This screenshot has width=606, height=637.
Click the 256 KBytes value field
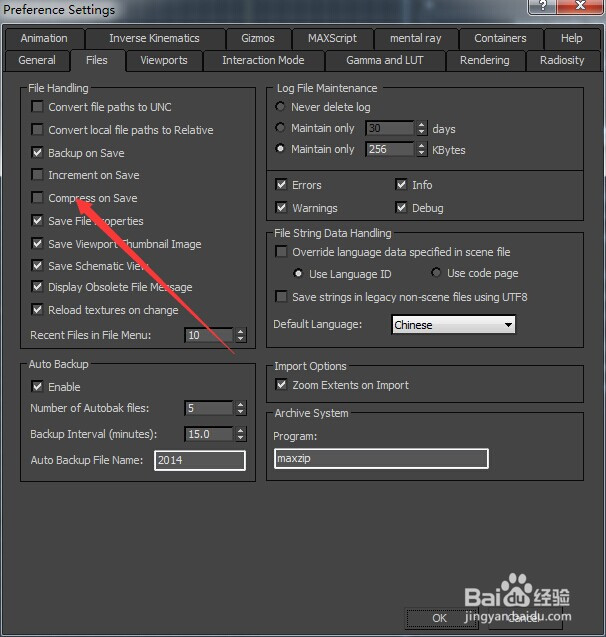[390, 149]
